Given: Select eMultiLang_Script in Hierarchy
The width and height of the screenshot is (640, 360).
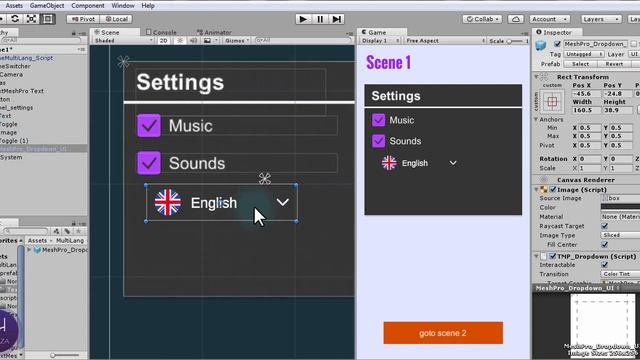Looking at the screenshot, I should pos(27,58).
